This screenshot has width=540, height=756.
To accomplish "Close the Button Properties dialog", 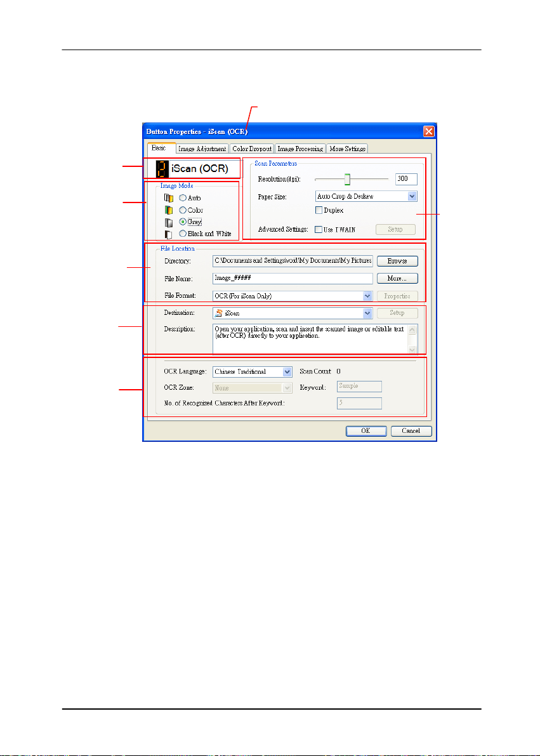I will (x=428, y=131).
